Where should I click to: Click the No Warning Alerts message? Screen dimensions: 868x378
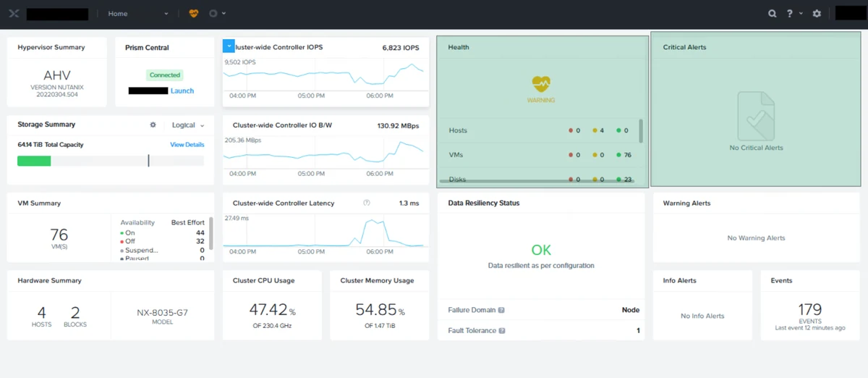[x=756, y=238]
